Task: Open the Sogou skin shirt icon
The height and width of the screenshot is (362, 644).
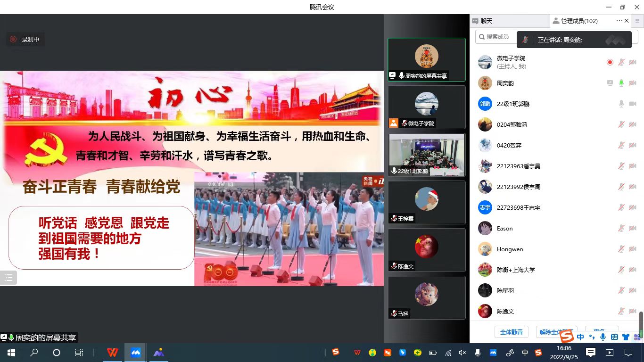Action: click(x=626, y=337)
